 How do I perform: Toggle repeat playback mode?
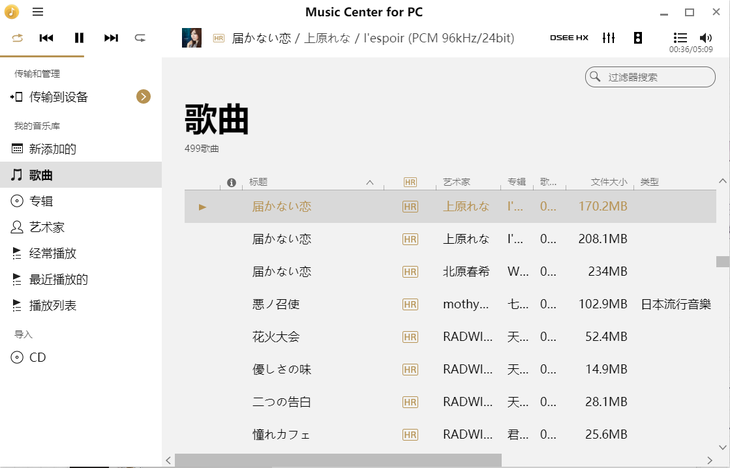(140, 38)
